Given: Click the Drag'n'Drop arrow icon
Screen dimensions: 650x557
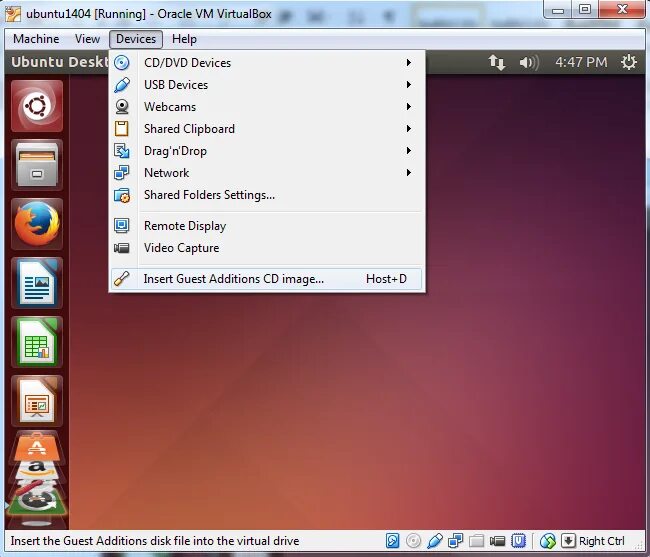Looking at the screenshot, I should 121,150.
